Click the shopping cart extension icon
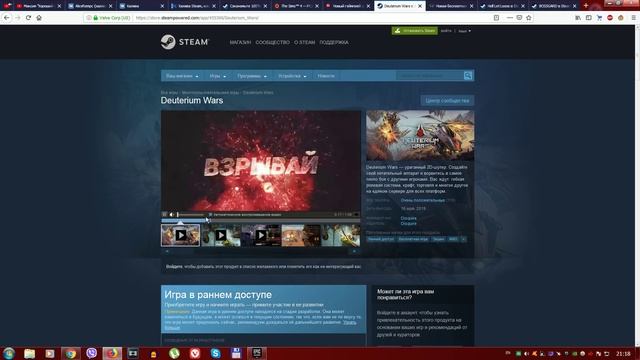Image resolution: width=640 pixels, height=360 pixels. (x=599, y=18)
